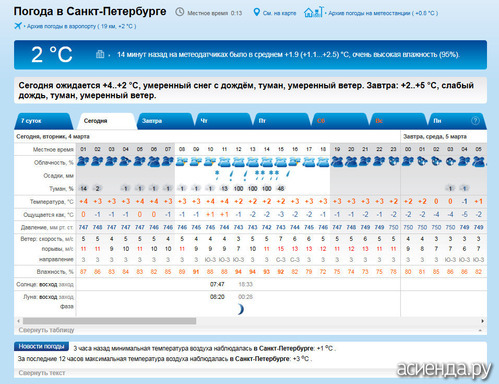Image resolution: width=499 pixels, height=384 pixels.
Task: Click the building sensors icon in blue banner
Action: pyautogui.click(x=100, y=54)
